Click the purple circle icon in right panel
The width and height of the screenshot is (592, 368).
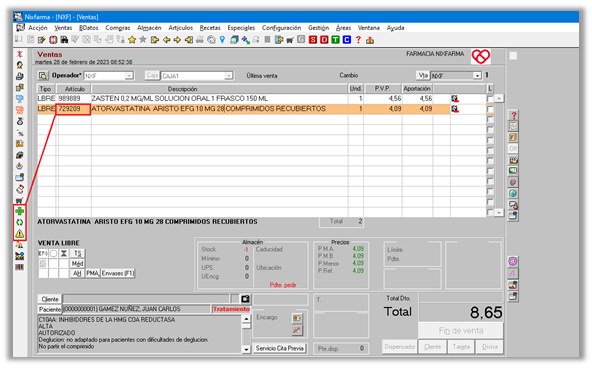[512, 261]
